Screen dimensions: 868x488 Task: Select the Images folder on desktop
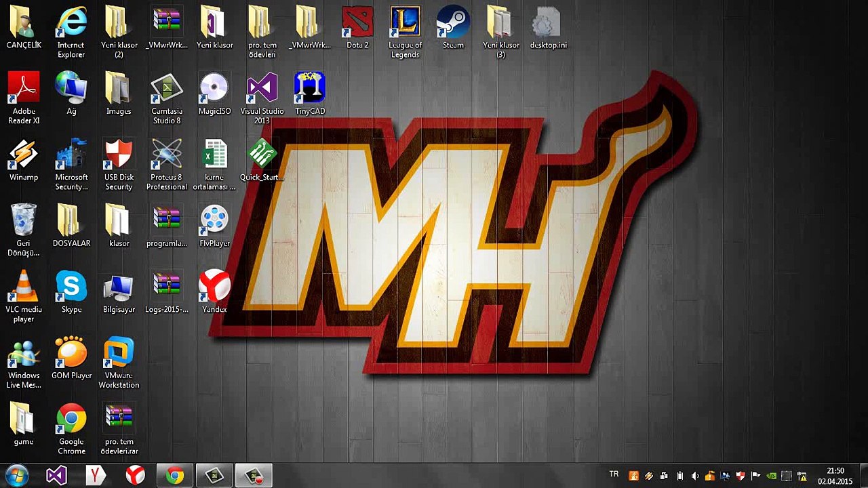pos(119,94)
